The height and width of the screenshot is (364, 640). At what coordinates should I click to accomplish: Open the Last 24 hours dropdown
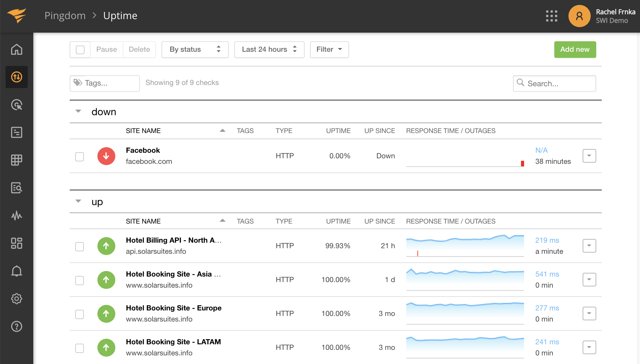(269, 49)
